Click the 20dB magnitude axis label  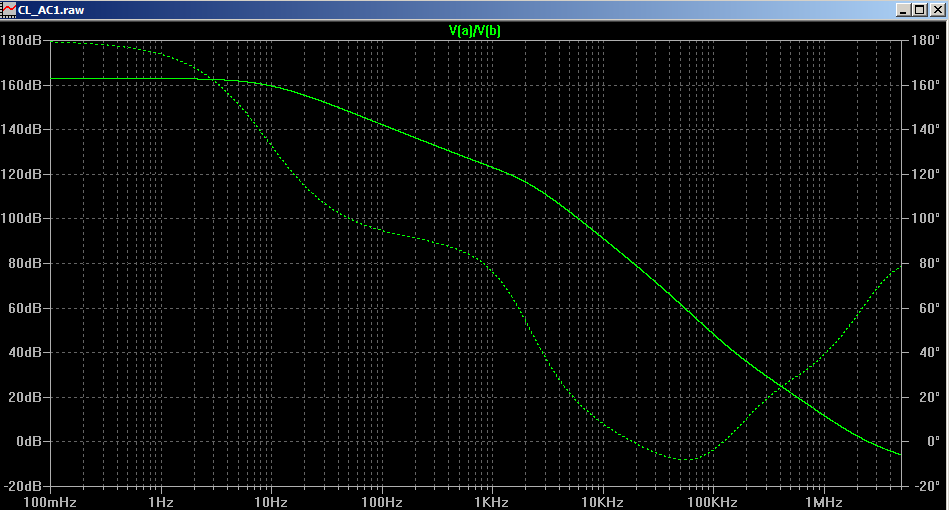24,397
